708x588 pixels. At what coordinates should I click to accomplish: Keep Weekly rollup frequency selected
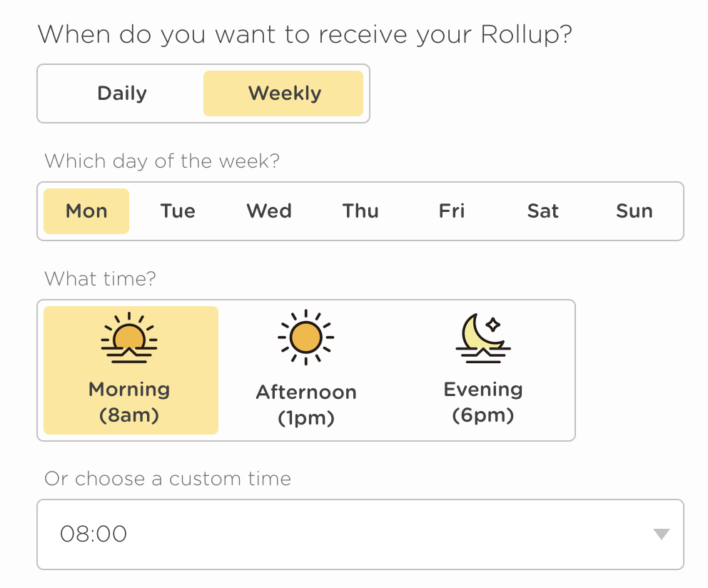[x=283, y=93]
